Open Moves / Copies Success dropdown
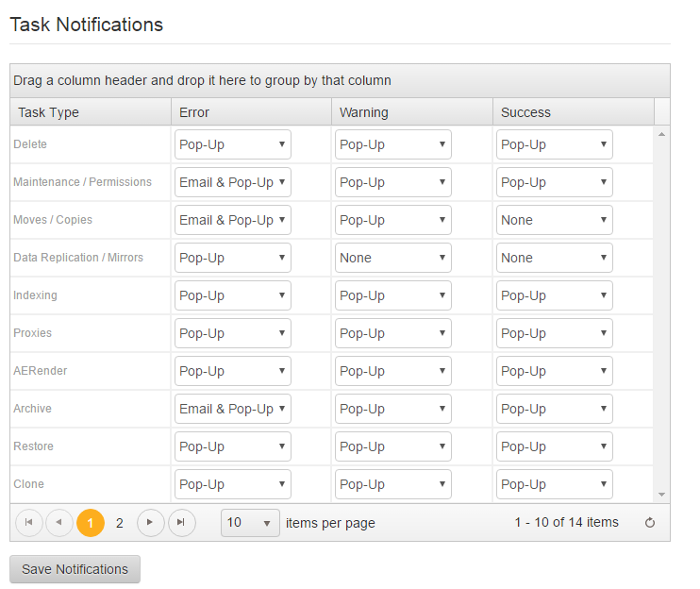 coord(554,220)
